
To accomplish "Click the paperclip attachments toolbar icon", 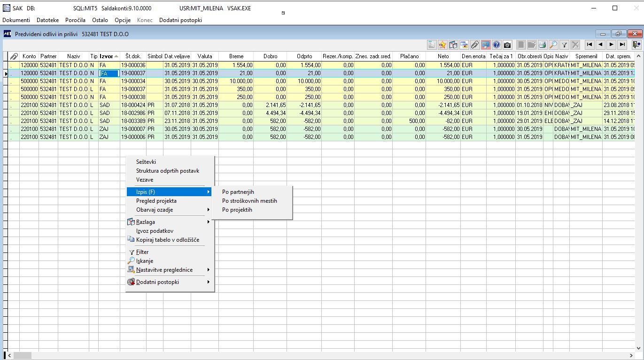I will (x=475, y=45).
